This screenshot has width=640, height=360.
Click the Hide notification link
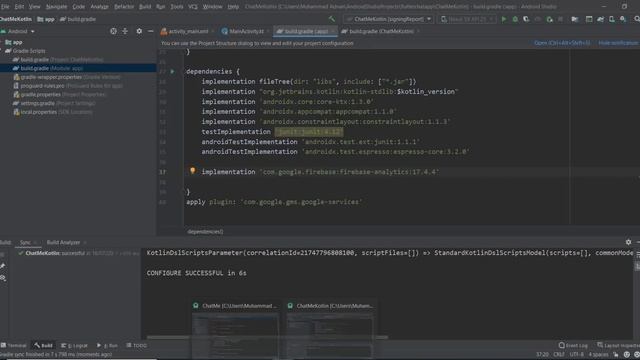point(618,43)
